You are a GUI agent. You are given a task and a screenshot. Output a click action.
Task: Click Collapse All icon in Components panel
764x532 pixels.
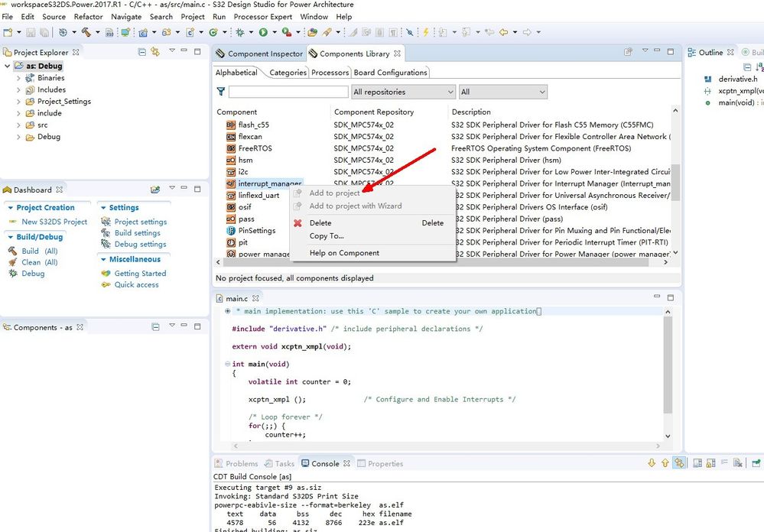pyautogui.click(x=155, y=327)
